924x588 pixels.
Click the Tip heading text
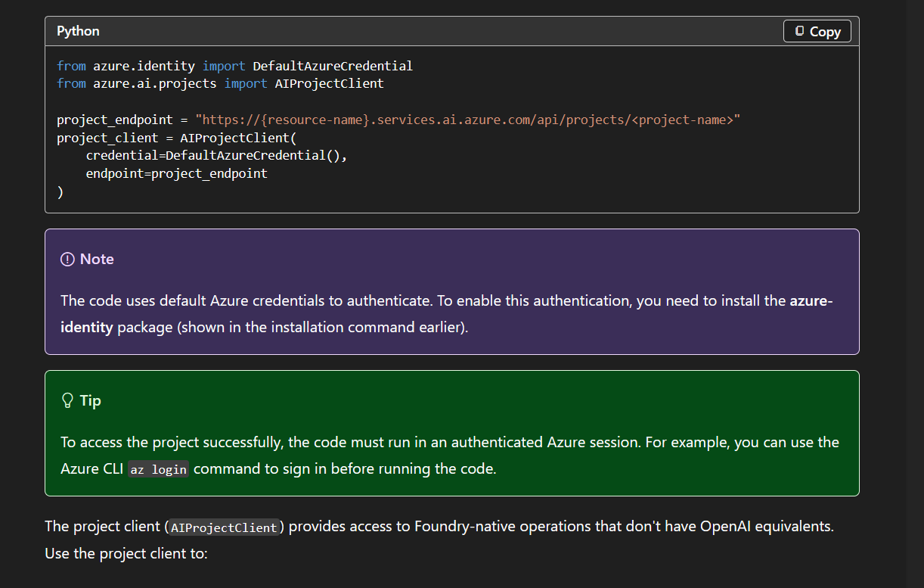[x=90, y=400]
